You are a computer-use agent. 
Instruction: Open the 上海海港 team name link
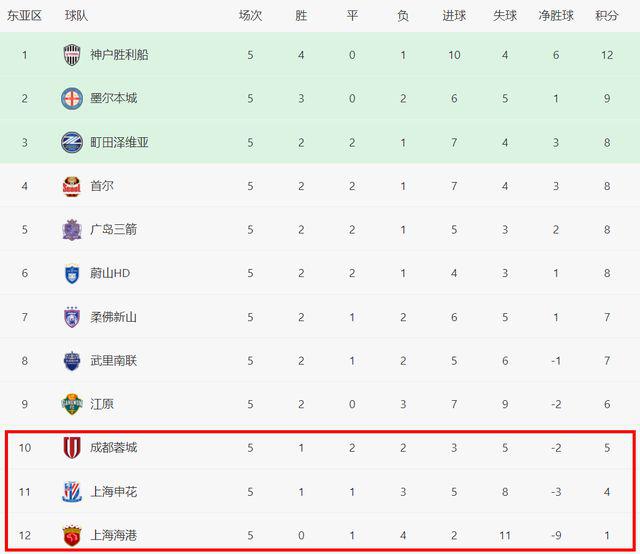tap(113, 535)
